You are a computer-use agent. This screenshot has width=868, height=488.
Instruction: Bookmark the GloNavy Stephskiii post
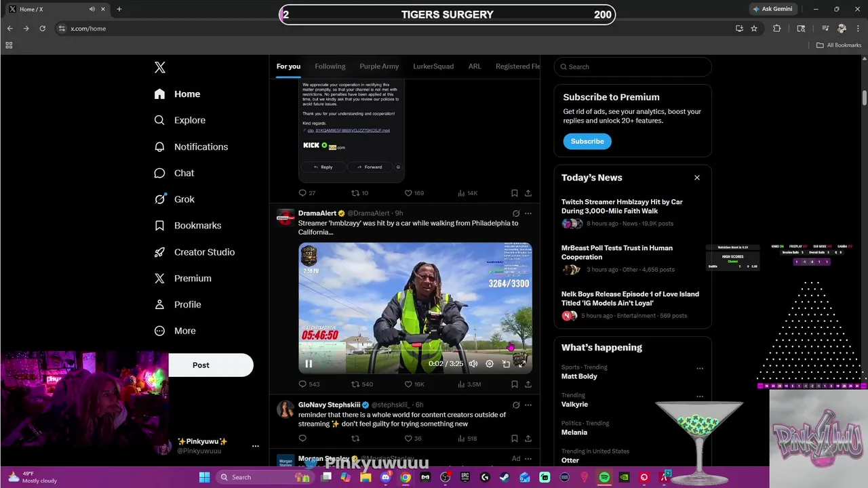[515, 439]
